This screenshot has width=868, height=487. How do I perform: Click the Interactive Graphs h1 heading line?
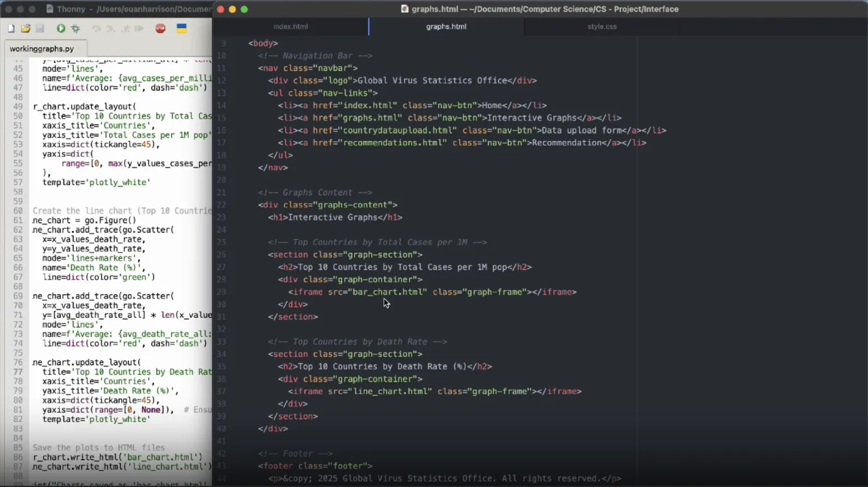(335, 217)
